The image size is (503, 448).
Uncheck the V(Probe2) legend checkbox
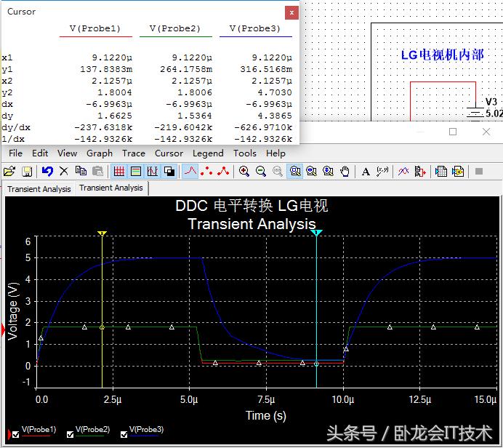(x=70, y=434)
